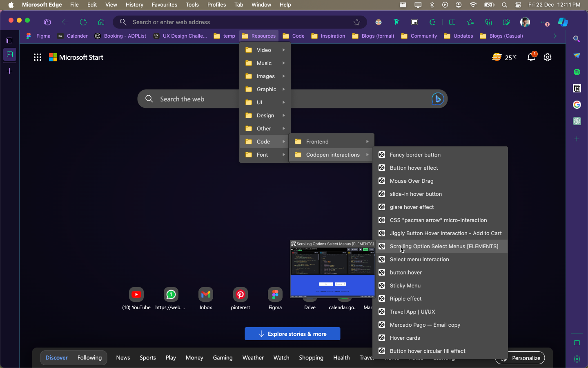Show more bookmarks bar items chevron

coord(555,36)
